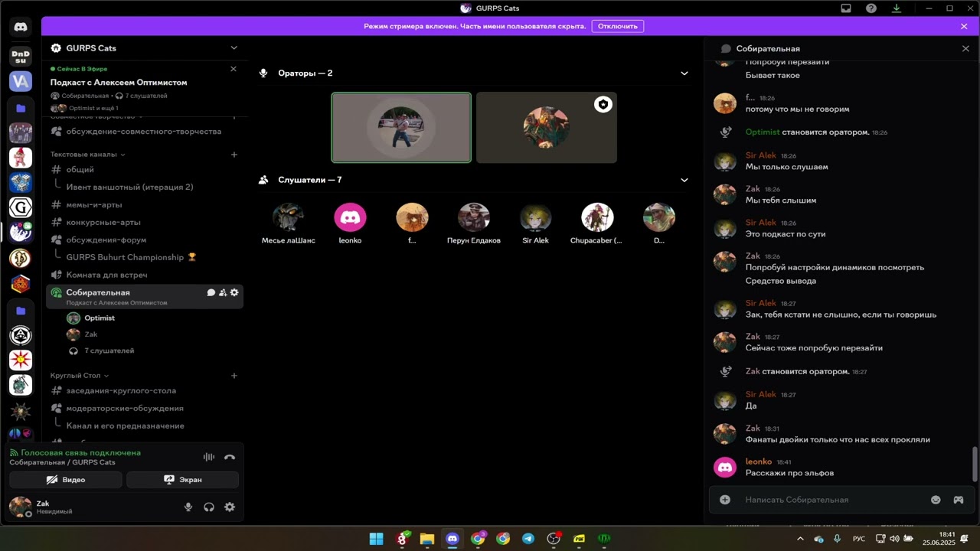The width and height of the screenshot is (980, 551).
Task: Click invite people icon on Собирательная
Action: pyautogui.click(x=223, y=292)
